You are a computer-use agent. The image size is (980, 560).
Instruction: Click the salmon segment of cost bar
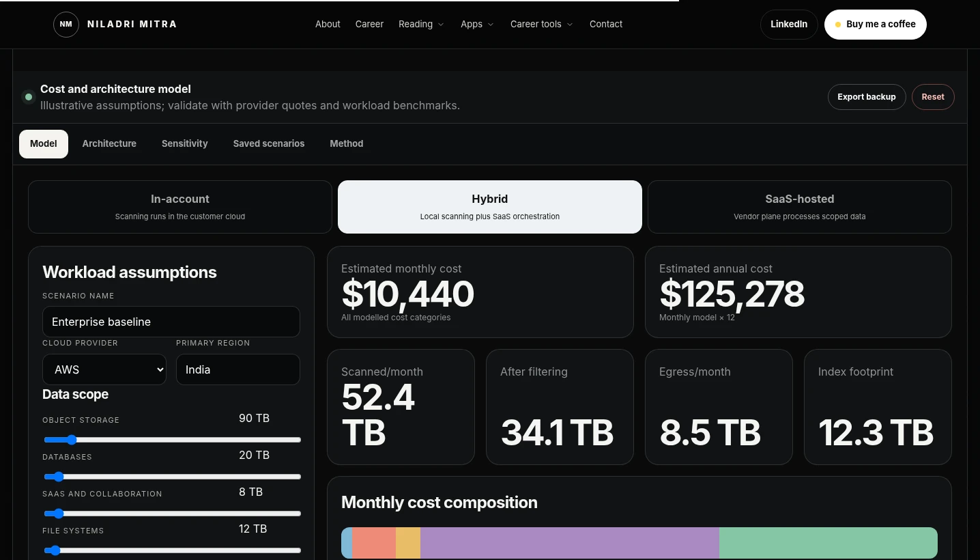pos(374,543)
